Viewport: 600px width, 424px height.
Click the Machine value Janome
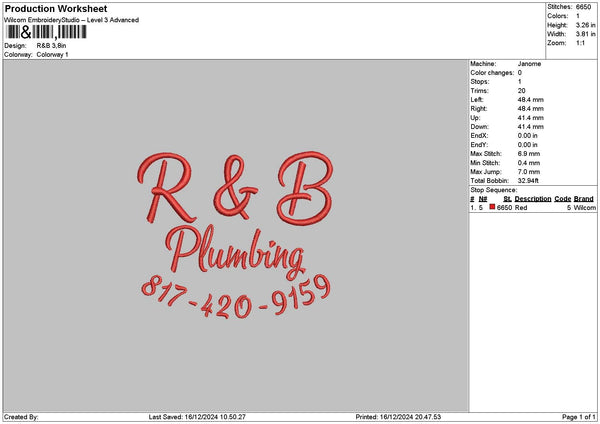pos(529,64)
